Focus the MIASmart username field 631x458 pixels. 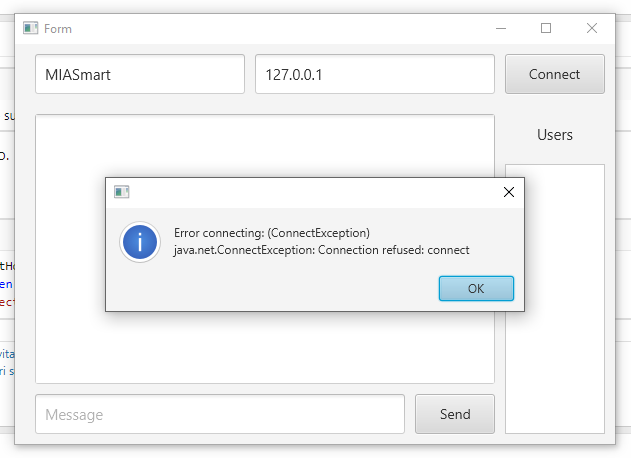pyautogui.click(x=139, y=74)
